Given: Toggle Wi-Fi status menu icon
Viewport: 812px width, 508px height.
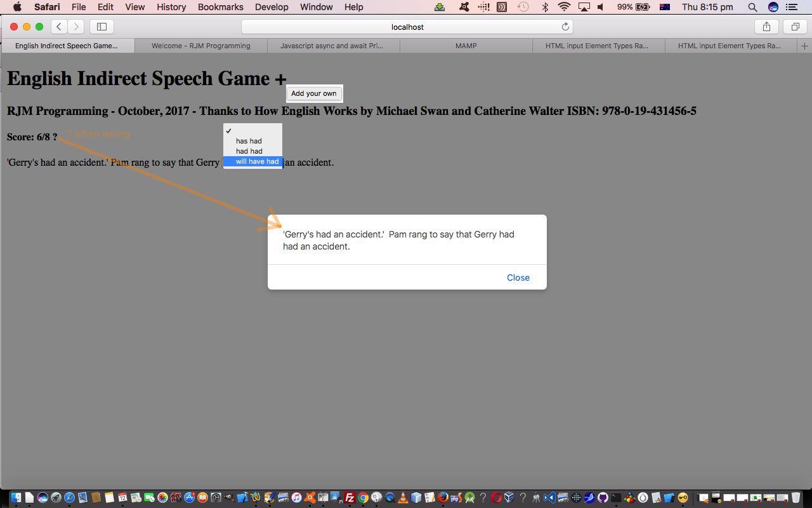Looking at the screenshot, I should [x=564, y=7].
